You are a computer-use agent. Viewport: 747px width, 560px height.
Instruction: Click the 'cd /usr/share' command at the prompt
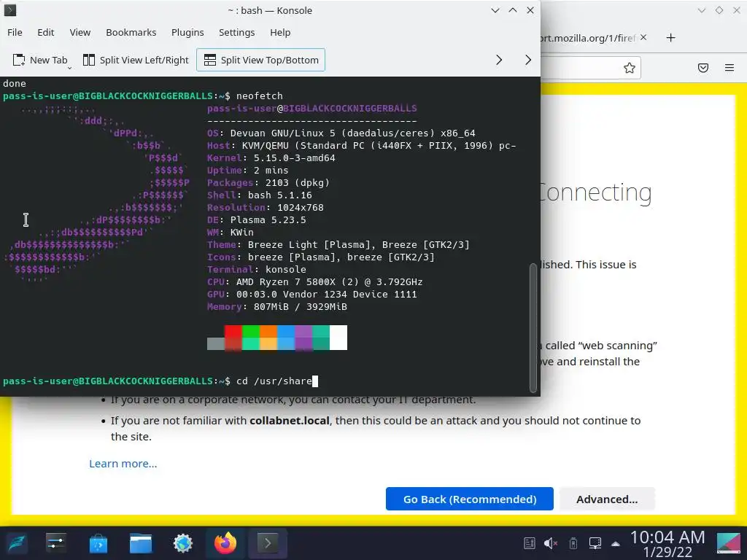pyautogui.click(x=274, y=381)
